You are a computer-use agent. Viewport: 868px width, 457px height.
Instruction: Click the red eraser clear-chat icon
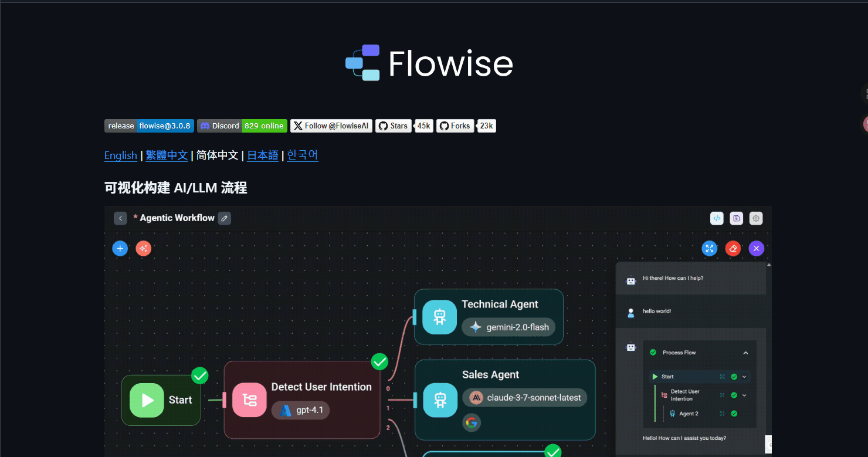pos(733,249)
